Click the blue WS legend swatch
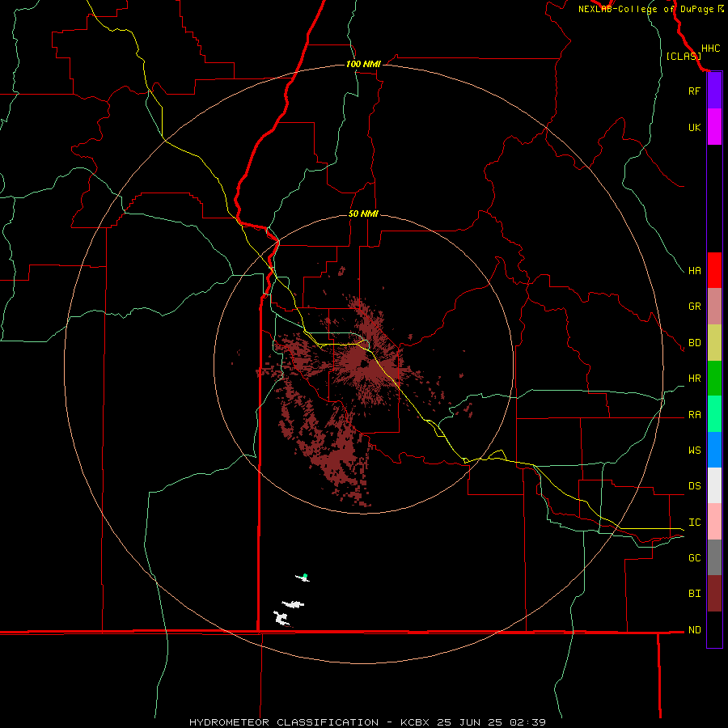The image size is (728, 728). click(714, 450)
